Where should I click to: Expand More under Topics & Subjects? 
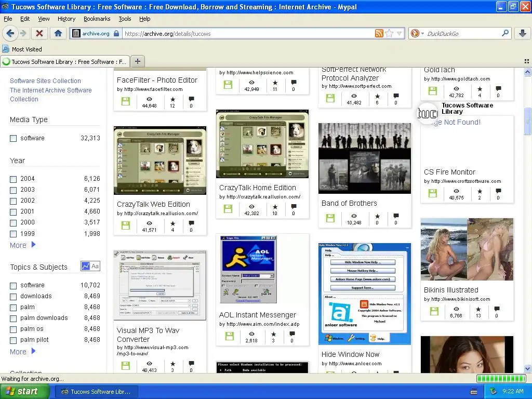tap(22, 352)
